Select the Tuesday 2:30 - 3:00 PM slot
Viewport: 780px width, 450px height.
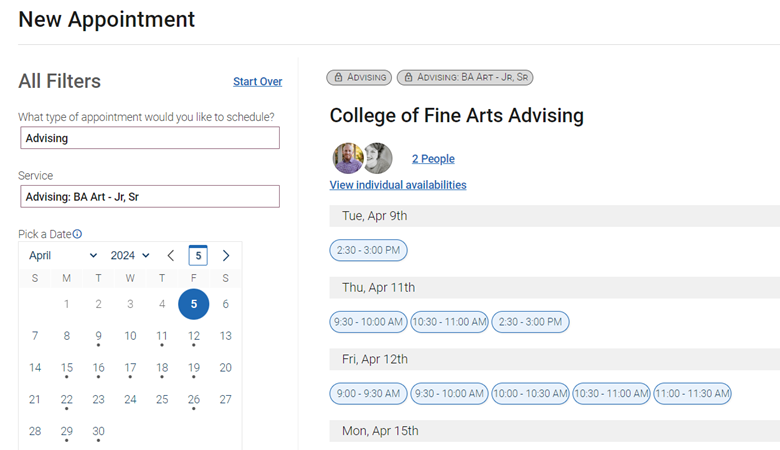coord(368,250)
